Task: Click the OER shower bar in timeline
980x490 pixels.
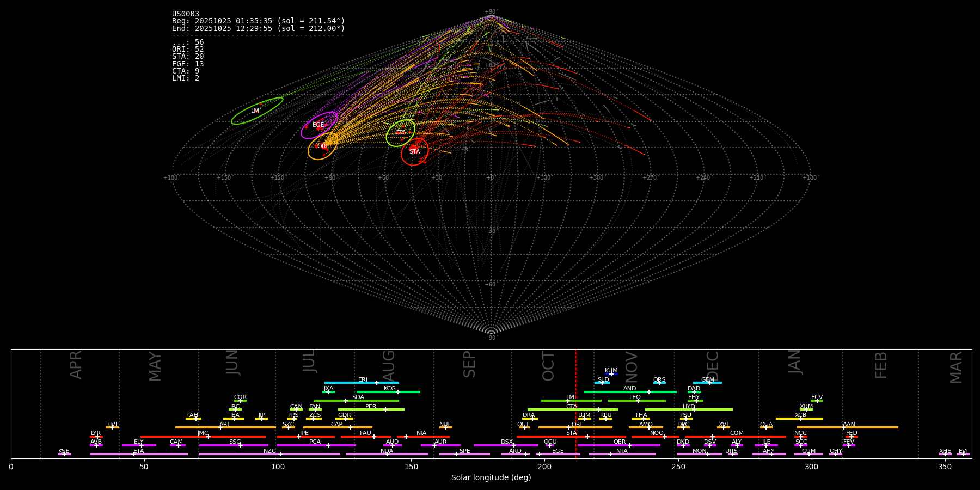Action: (619, 445)
